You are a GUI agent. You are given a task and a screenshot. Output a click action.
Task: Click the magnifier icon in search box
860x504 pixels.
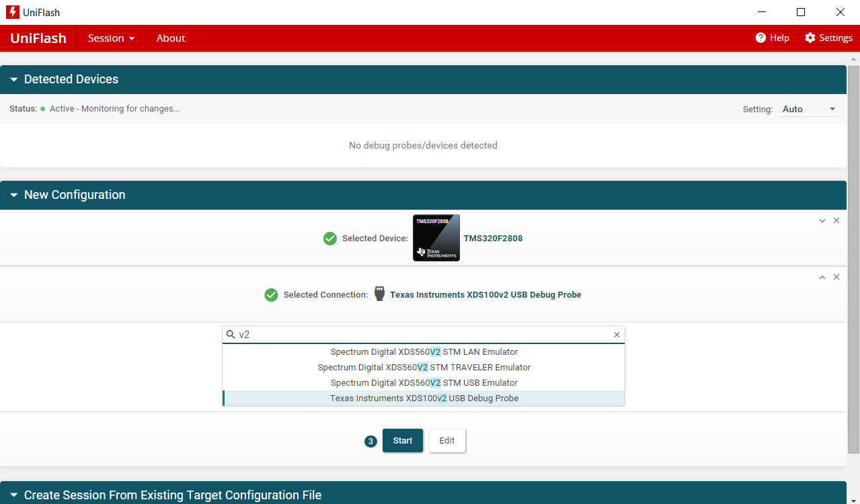point(231,335)
